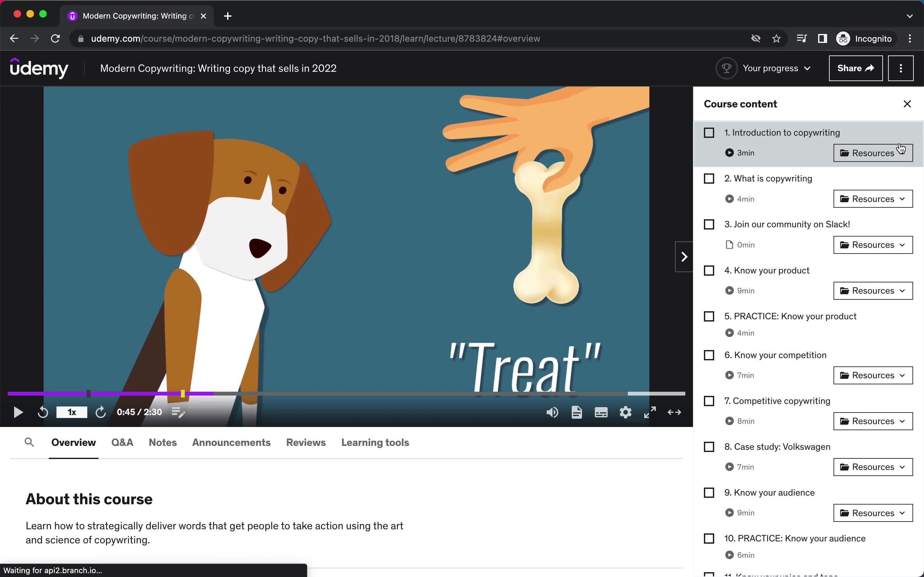924x577 pixels.
Task: Click the rewind/replay icon
Action: point(43,412)
